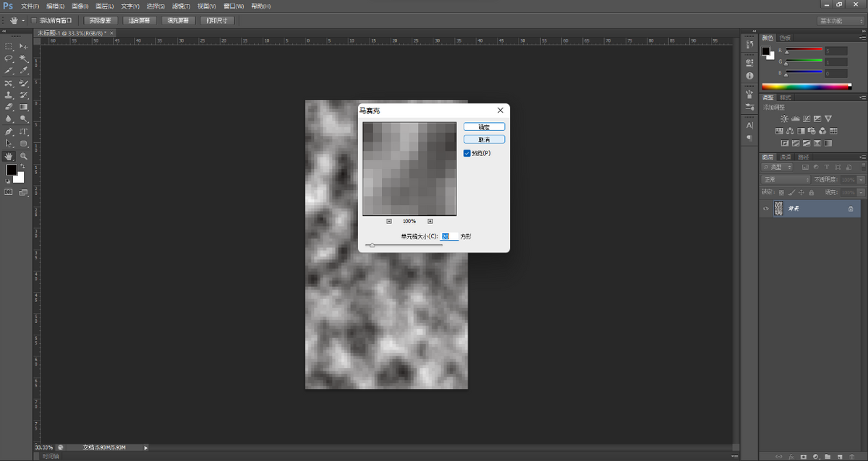Select the Magic Wand tool
868x461 pixels.
coord(24,59)
